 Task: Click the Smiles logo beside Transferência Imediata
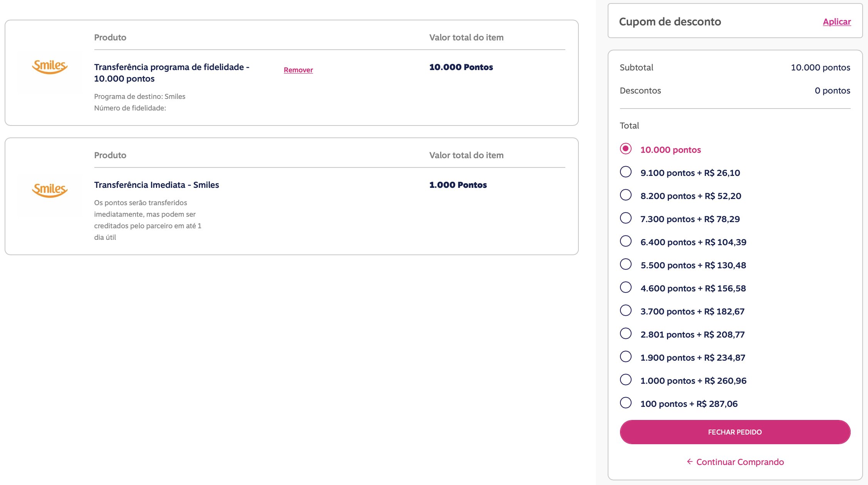click(x=50, y=190)
